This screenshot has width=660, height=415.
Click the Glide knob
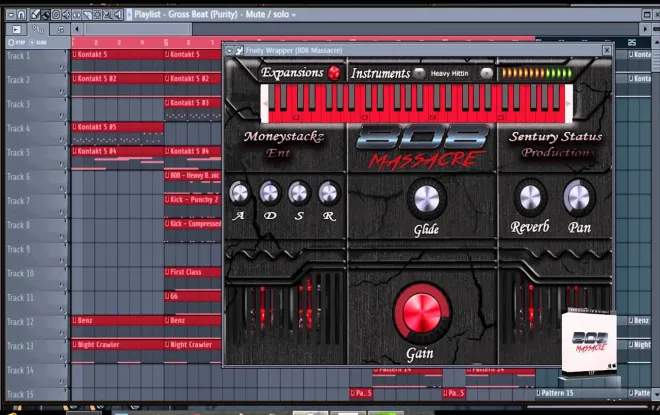click(426, 199)
